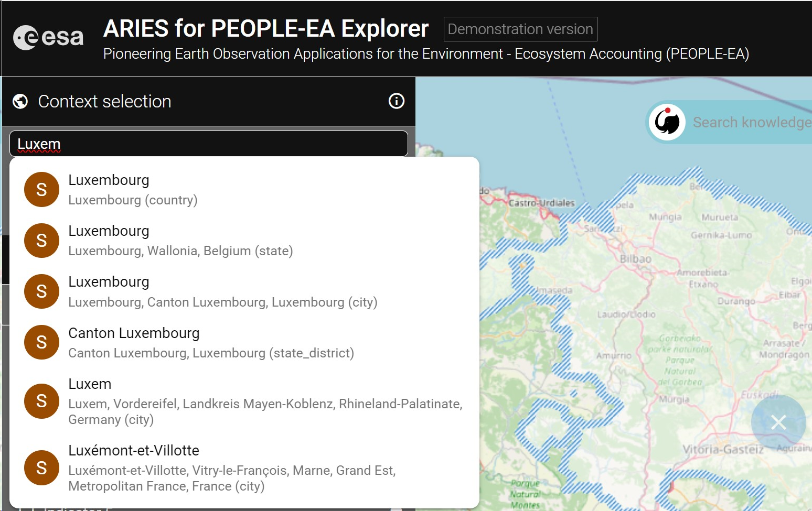
Task: Click the Bilbao label on the map
Action: [x=636, y=259]
